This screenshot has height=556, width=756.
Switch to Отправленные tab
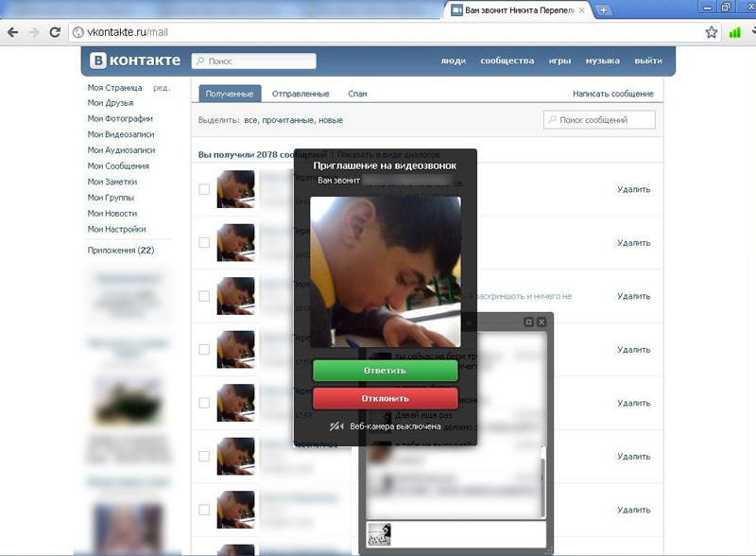[301, 94]
